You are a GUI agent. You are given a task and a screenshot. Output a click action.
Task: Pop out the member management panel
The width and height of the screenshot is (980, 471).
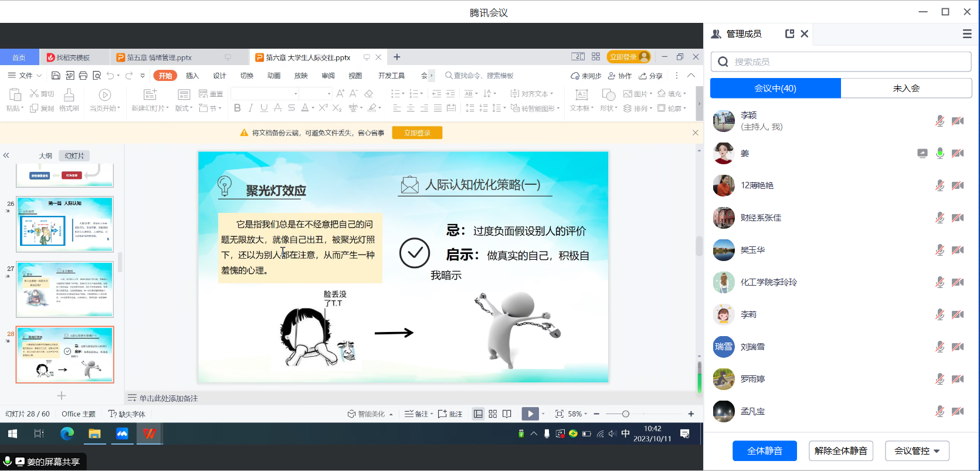[789, 34]
